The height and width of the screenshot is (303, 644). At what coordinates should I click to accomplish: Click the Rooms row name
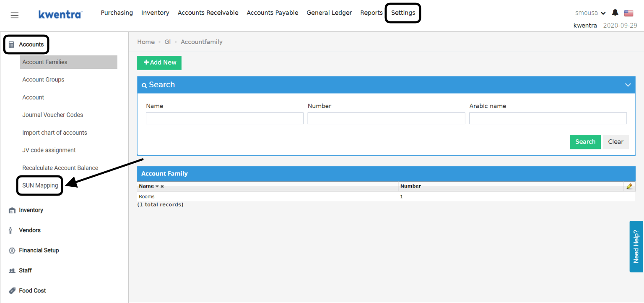[147, 196]
